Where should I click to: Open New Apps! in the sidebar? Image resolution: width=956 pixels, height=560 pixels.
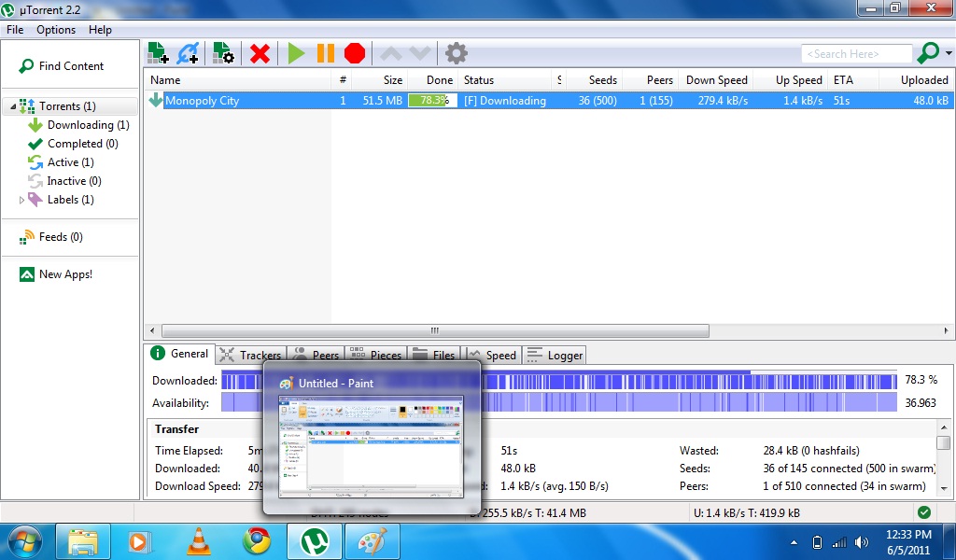click(x=66, y=274)
